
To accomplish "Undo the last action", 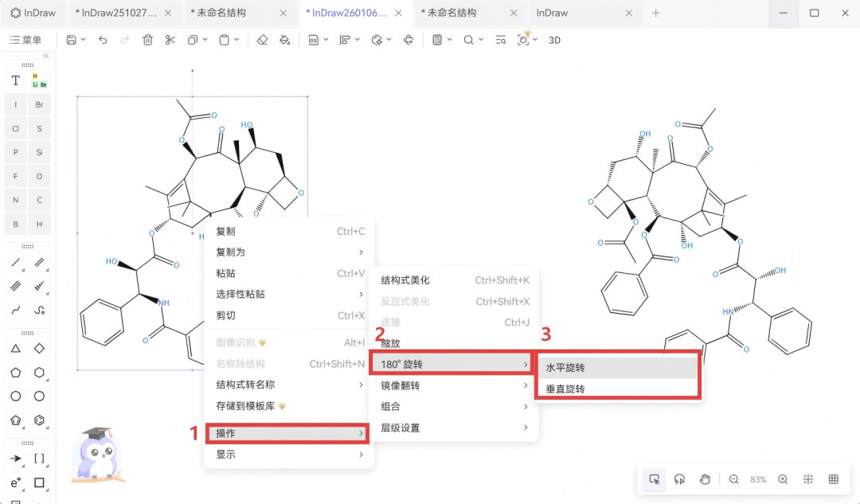I will click(103, 40).
